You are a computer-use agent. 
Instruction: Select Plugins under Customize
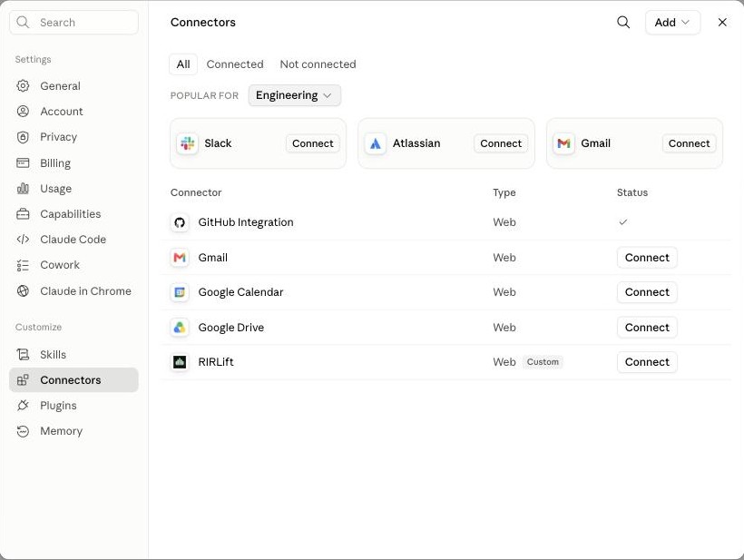[x=74, y=406]
